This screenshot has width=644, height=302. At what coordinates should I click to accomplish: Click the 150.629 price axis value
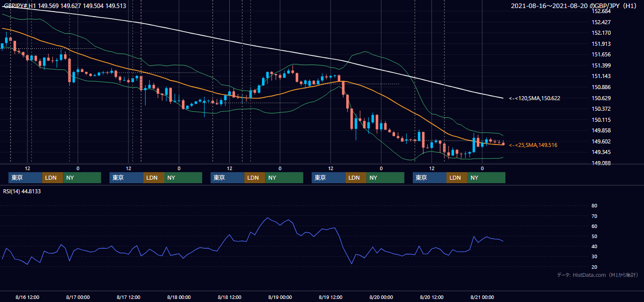pyautogui.click(x=601, y=98)
